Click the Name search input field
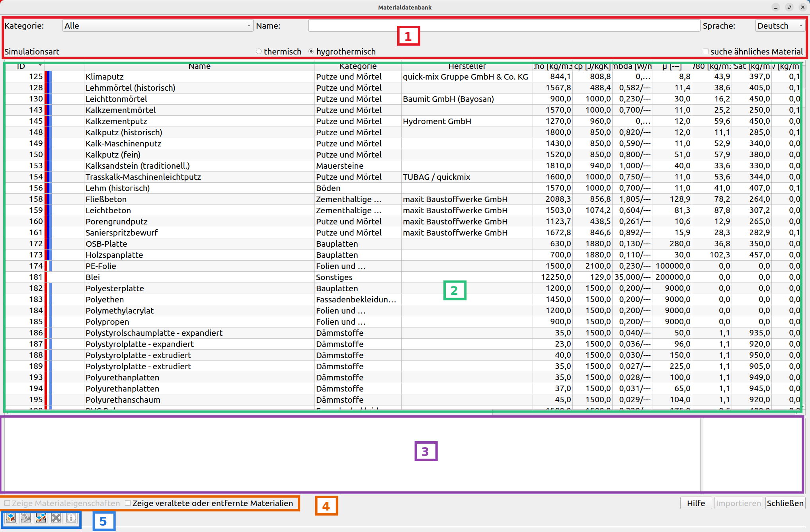The image size is (810, 532). pyautogui.click(x=504, y=26)
